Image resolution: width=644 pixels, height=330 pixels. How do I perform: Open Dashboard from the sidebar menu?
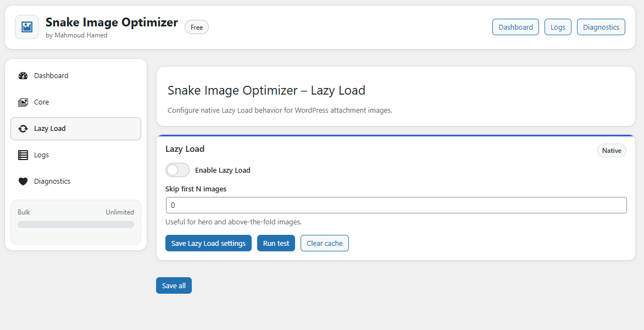coord(76,75)
